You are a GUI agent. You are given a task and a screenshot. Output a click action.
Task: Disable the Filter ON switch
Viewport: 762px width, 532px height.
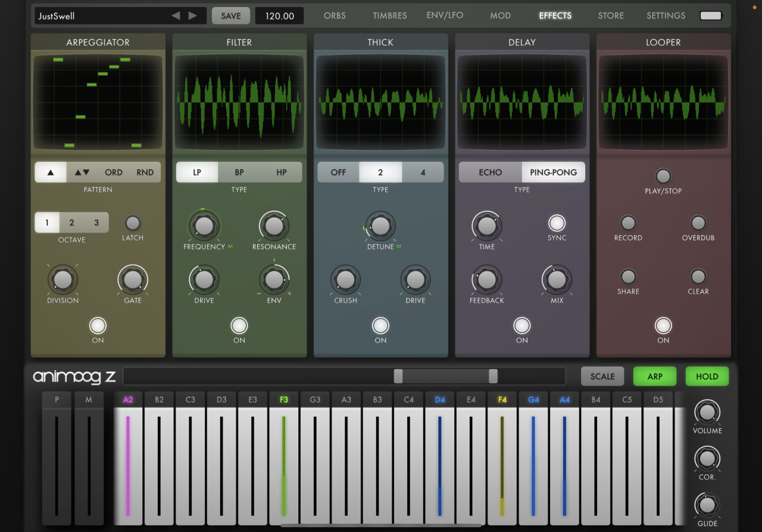(x=239, y=326)
